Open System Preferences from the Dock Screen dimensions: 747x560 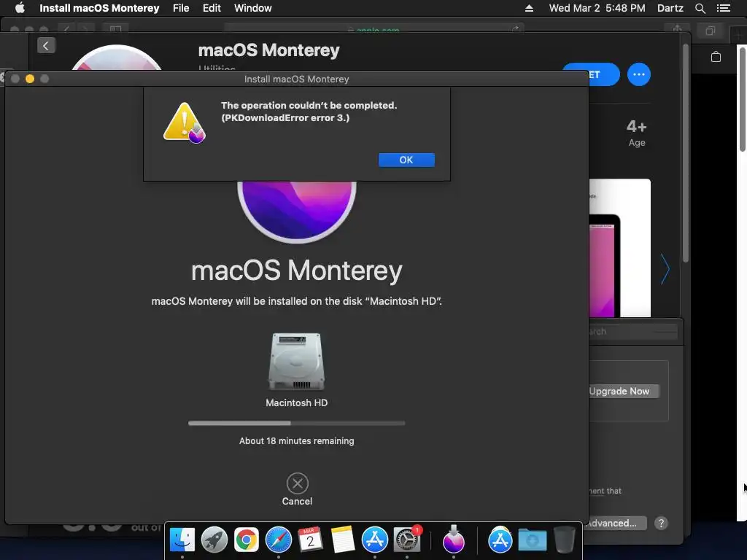coord(407,540)
